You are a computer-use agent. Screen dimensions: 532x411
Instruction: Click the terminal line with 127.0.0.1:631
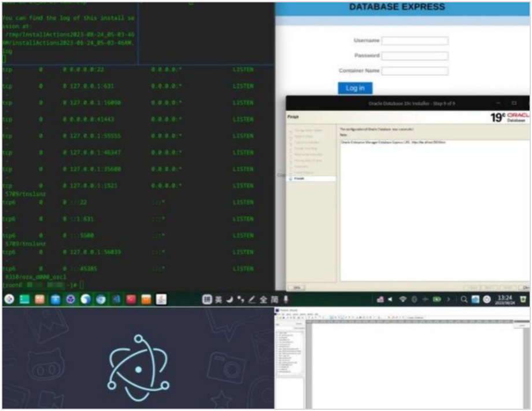coord(128,86)
